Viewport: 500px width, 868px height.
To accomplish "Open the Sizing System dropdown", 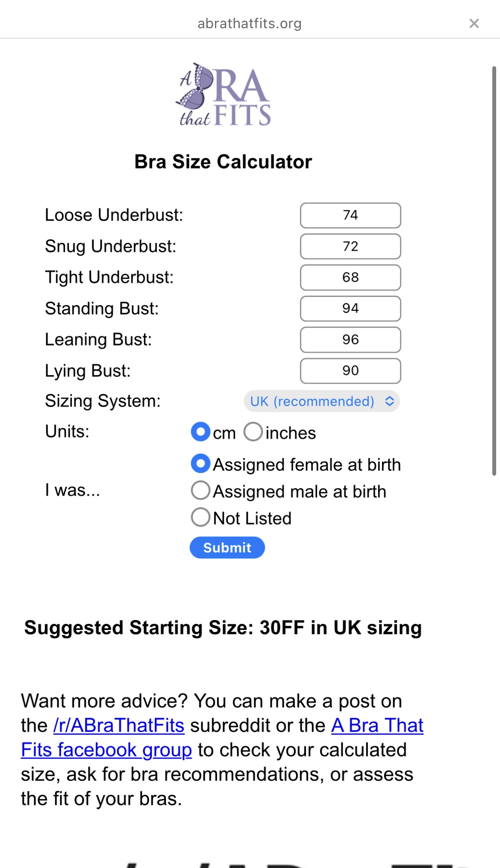I will [x=322, y=401].
